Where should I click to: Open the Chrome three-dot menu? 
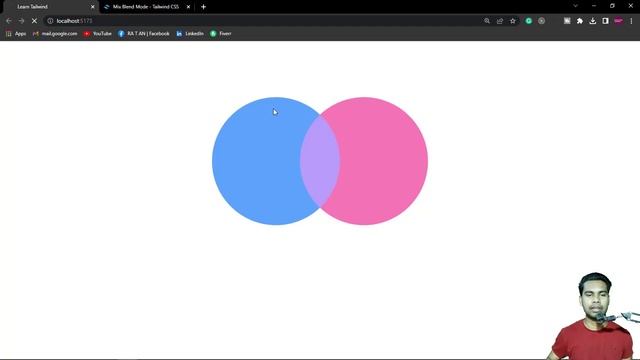[x=631, y=21]
